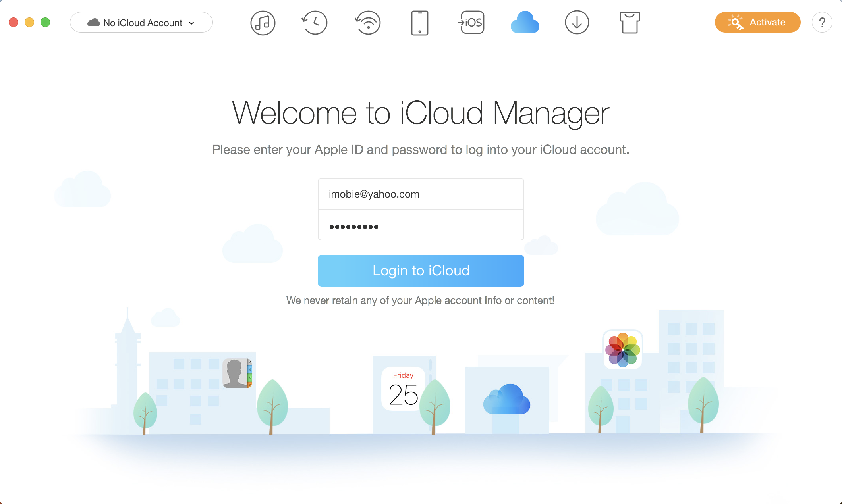Click the skin shirt icon

[x=630, y=23]
